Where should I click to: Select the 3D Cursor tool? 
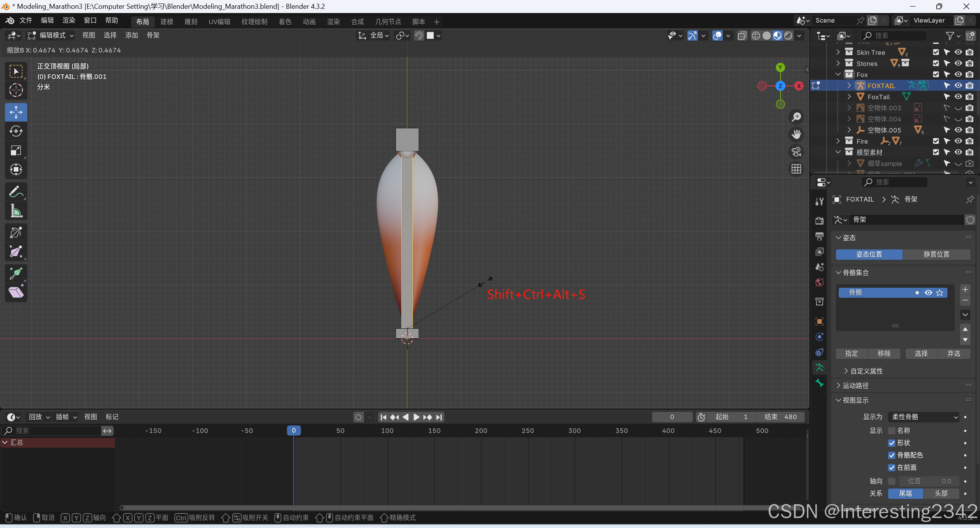16,90
